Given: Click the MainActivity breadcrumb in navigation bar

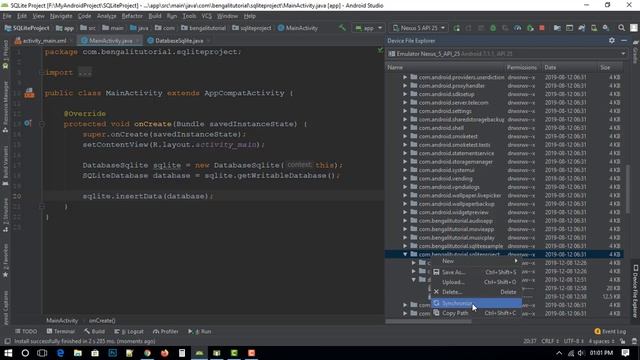Looking at the screenshot, I should (298, 28).
